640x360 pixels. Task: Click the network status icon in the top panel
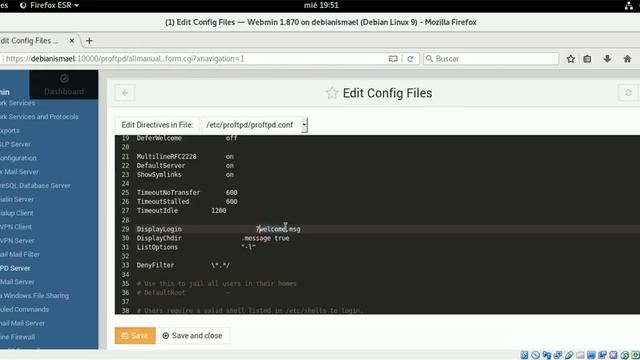tap(629, 5)
